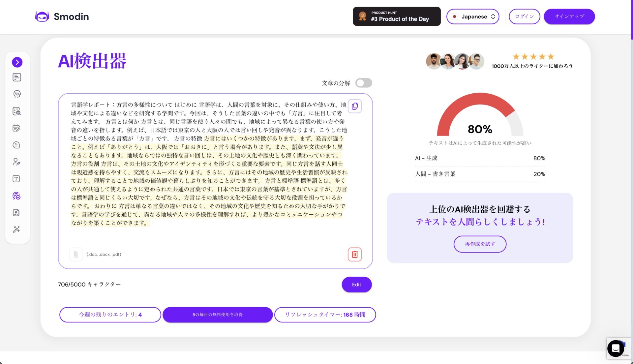Open the plagiarism checker clipboard icon
Screen dimensions: 633x364
[x=17, y=111]
